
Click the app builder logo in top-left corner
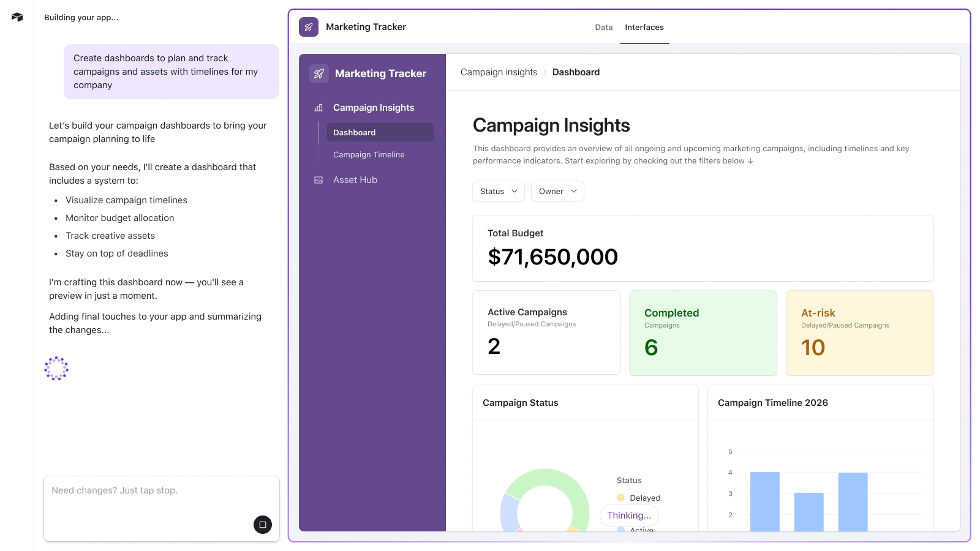(x=17, y=17)
